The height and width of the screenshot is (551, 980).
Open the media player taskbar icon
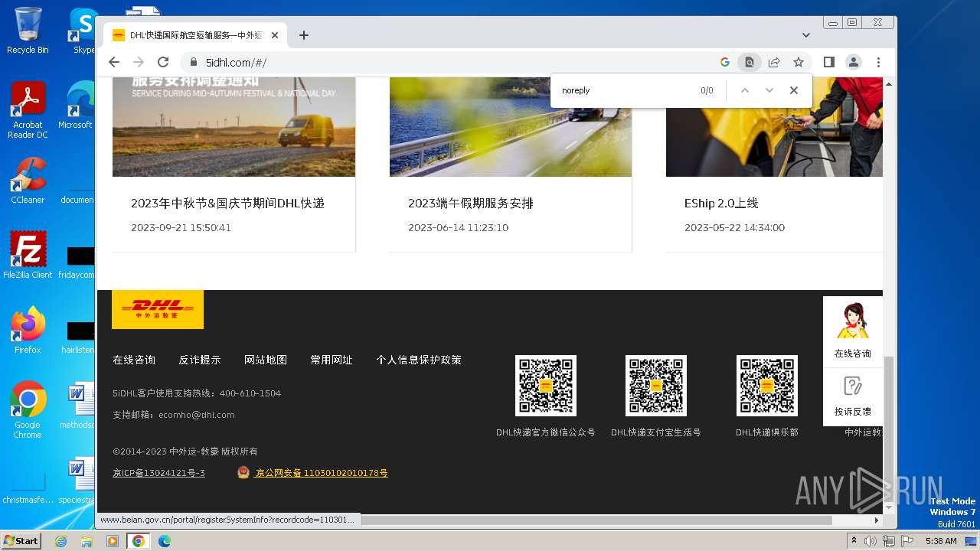point(113,541)
